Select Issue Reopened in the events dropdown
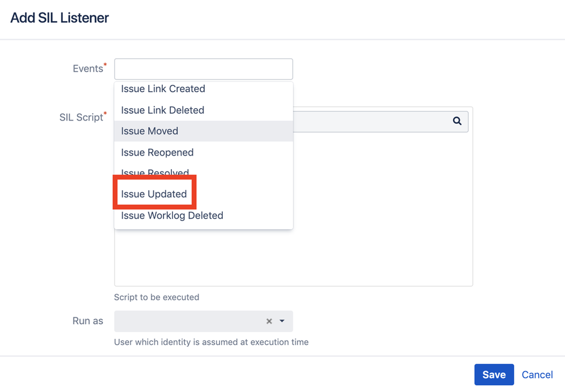The width and height of the screenshot is (565, 392). tap(157, 153)
